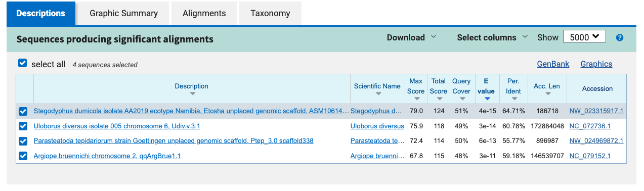
Task: Sort by Scientific Name arrow
Action: pyautogui.click(x=377, y=94)
